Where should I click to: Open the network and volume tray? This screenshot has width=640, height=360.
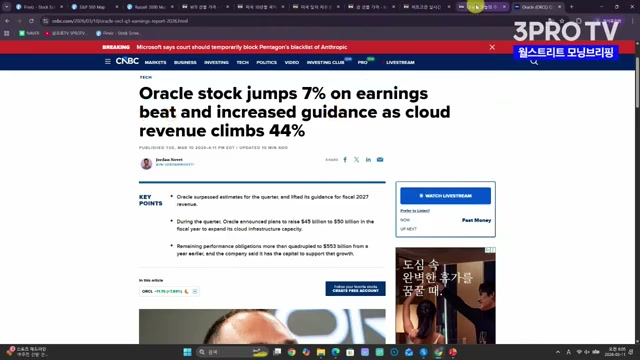(588, 352)
